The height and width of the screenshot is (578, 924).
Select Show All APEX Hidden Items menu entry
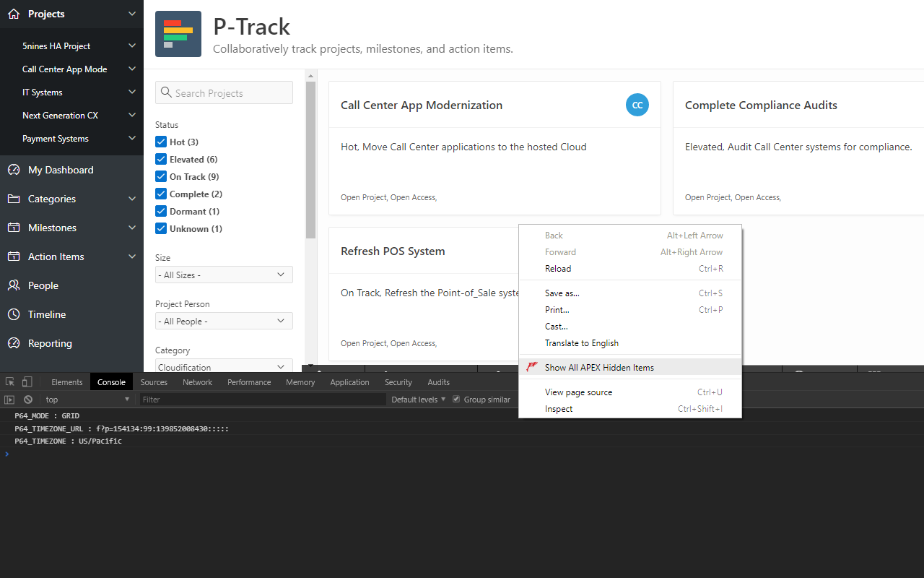(629, 367)
